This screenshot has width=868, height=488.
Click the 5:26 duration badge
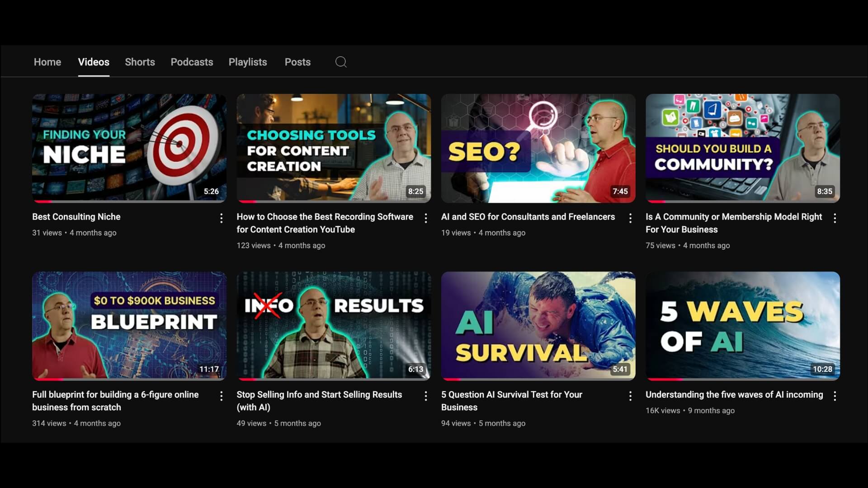(x=211, y=192)
